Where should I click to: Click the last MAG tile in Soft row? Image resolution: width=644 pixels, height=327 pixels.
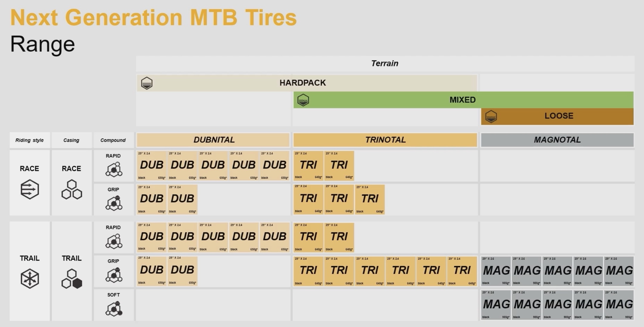click(619, 304)
